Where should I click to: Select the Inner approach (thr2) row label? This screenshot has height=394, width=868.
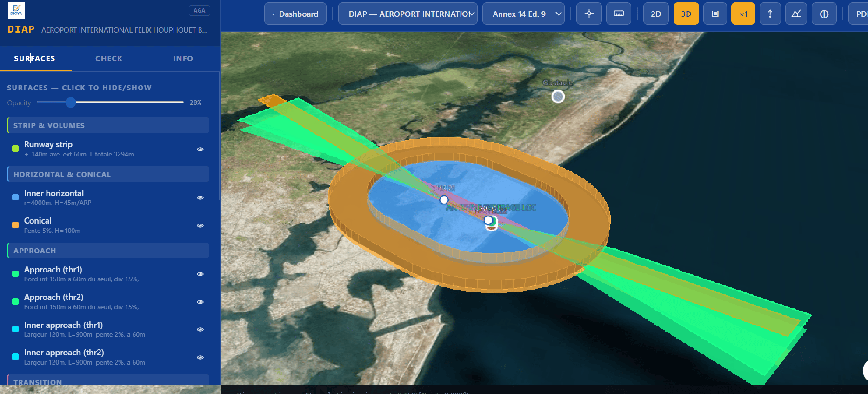[64, 353]
